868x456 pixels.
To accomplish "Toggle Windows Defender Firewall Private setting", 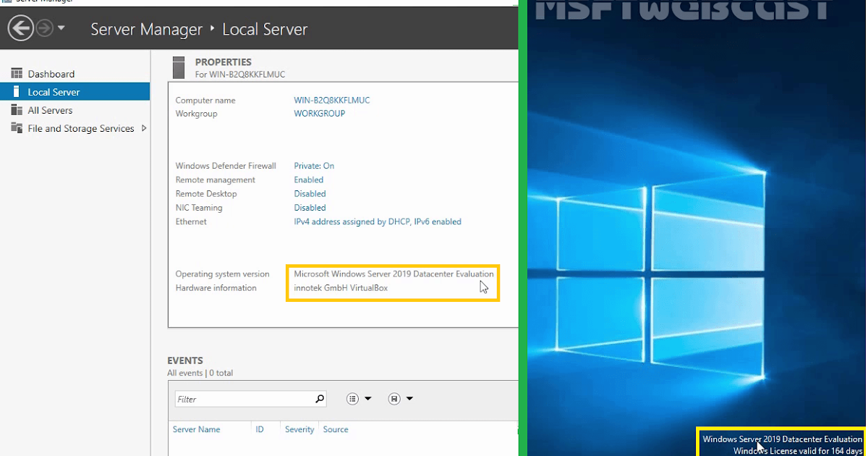I will (314, 165).
